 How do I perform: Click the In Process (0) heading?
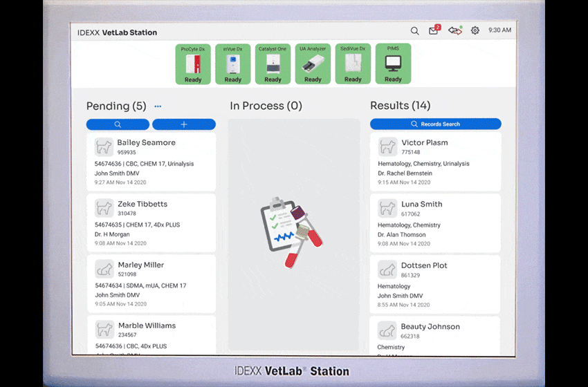[x=266, y=106]
